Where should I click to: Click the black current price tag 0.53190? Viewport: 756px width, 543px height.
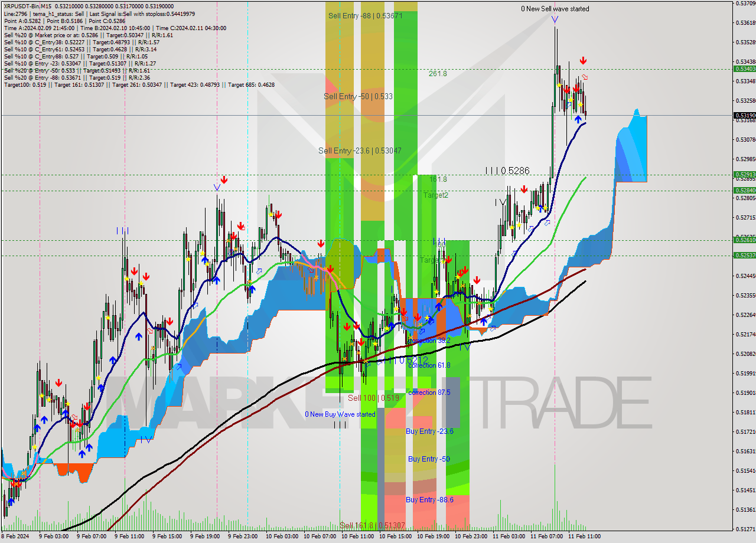[x=744, y=116]
